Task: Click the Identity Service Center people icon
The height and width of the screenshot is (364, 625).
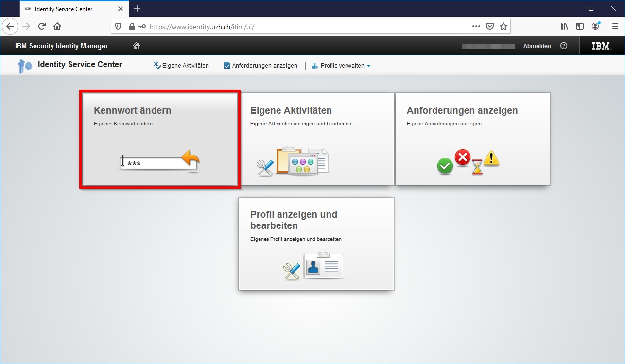Action: point(23,65)
